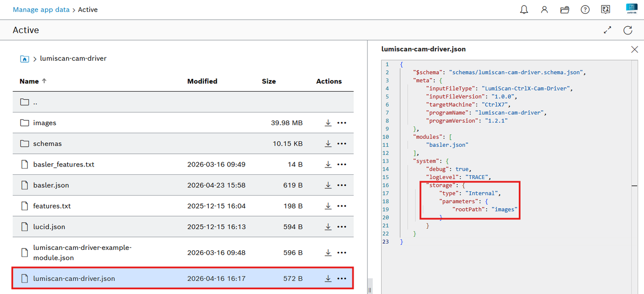Download lumiscan-cam-driver-example-module.json
The image size is (644, 294).
pos(328,253)
